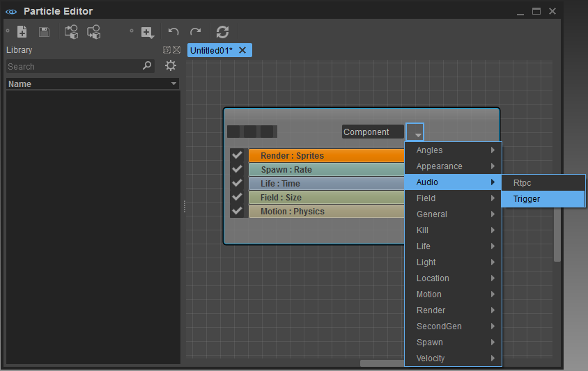
Task: Choose Trigger from the Audio submenu
Action: click(x=543, y=199)
